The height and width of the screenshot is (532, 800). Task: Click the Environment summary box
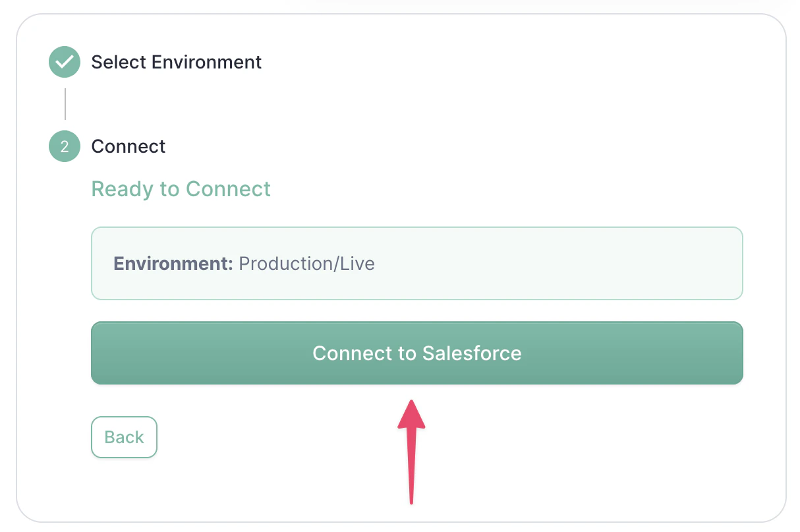pyautogui.click(x=527, y=263)
